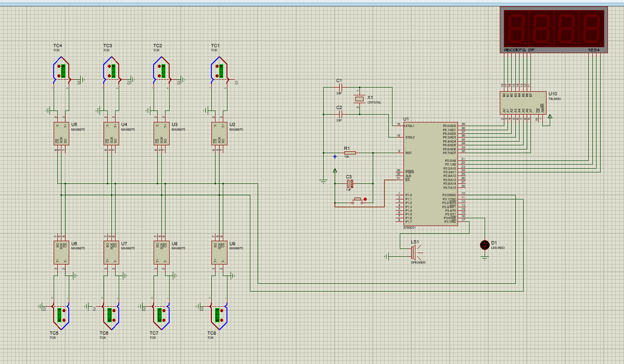Click the 10k value label of R1
This screenshot has width=624, height=364.
click(347, 157)
